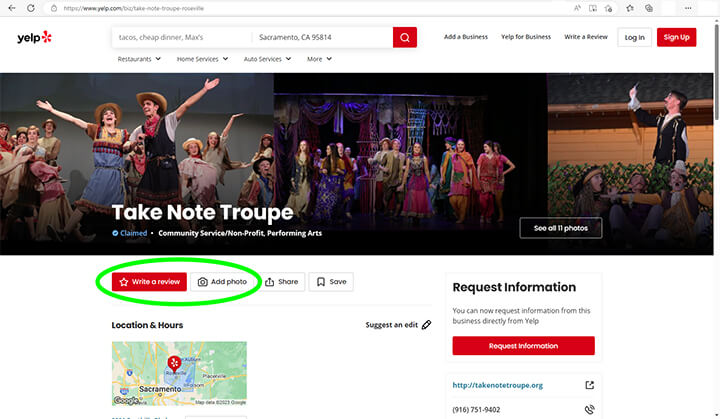Click the Location & Hours heading
This screenshot has width=720, height=419.
[x=147, y=325]
